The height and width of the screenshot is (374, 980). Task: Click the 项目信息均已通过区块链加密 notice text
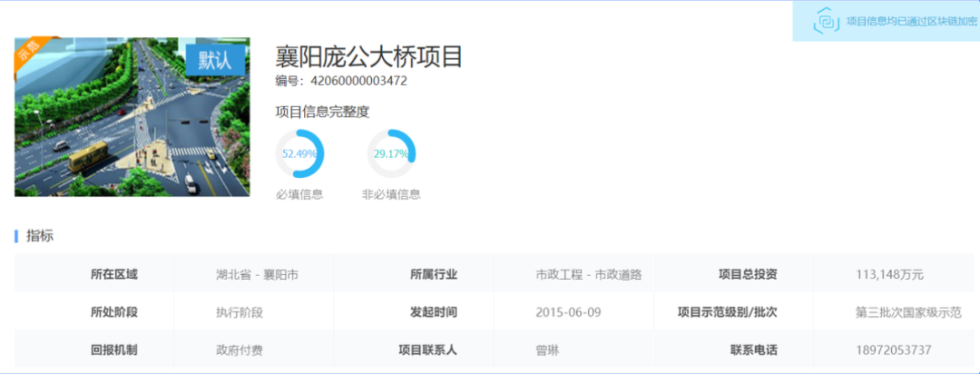pyautogui.click(x=912, y=21)
